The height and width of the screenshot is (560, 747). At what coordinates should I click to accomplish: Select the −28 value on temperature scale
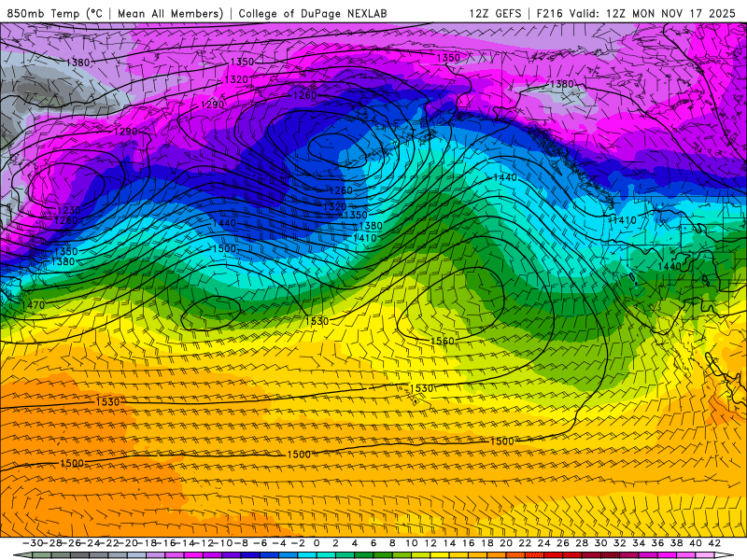tap(51, 543)
